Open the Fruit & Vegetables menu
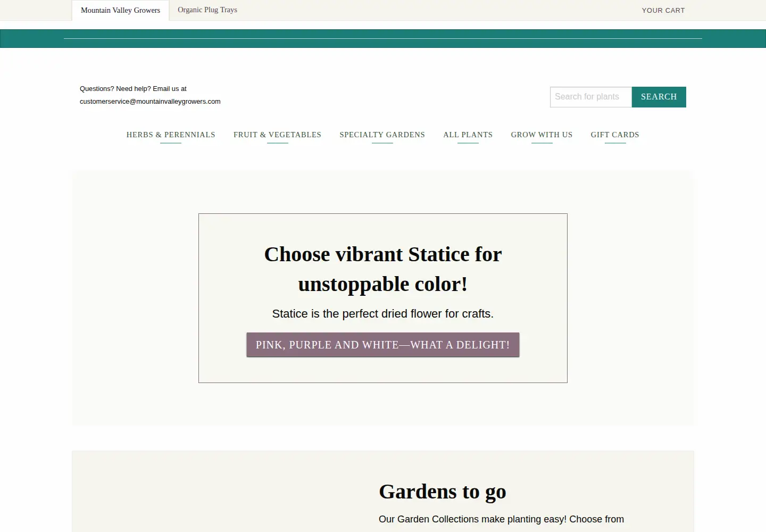Screen dimensions: 766x532 click(x=277, y=135)
